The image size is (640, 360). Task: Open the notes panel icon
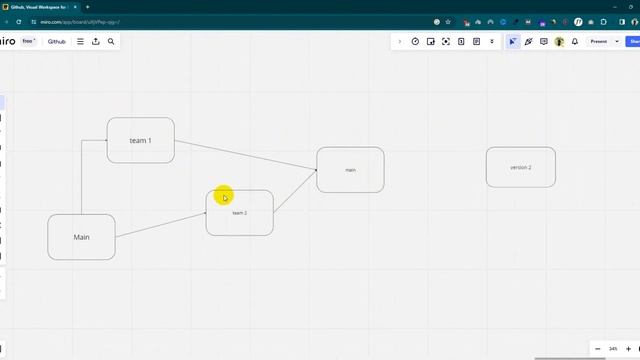476,42
